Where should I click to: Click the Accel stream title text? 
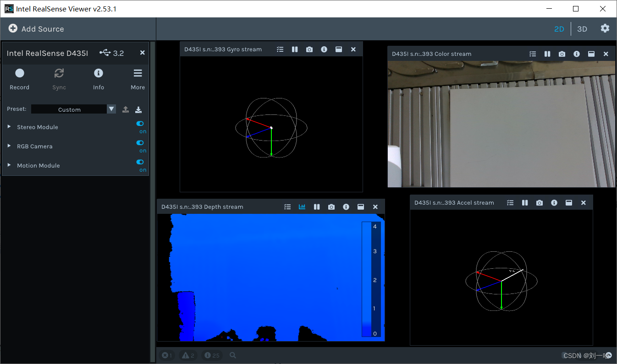[454, 203]
